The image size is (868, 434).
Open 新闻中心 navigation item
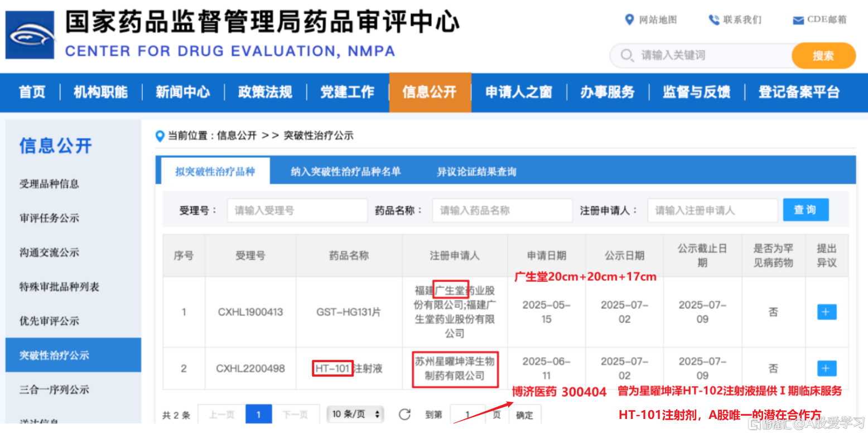pyautogui.click(x=182, y=92)
